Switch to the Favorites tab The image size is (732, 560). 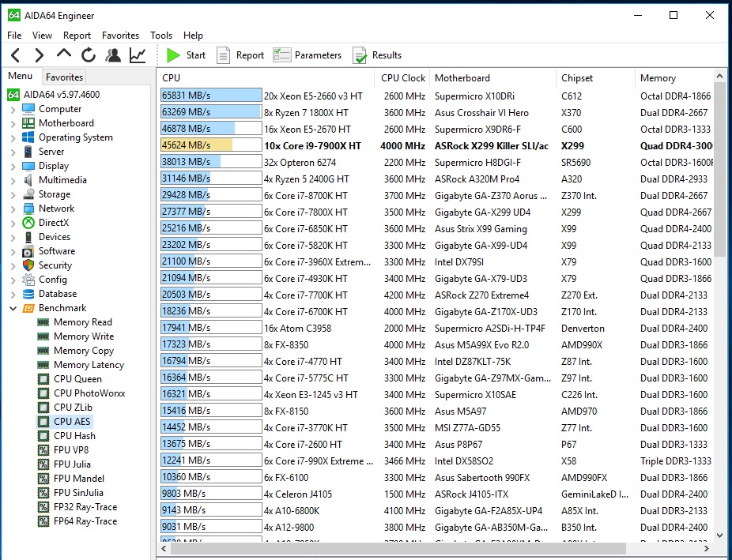click(x=64, y=77)
